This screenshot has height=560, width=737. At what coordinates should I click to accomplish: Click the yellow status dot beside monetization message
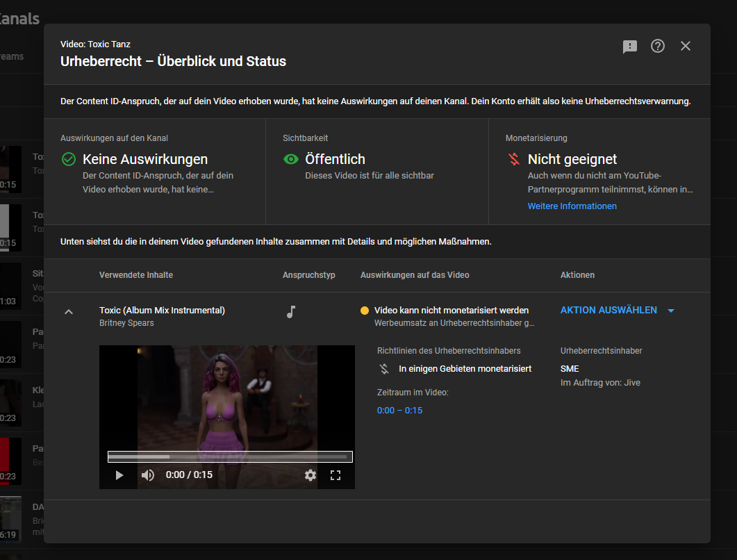(364, 311)
